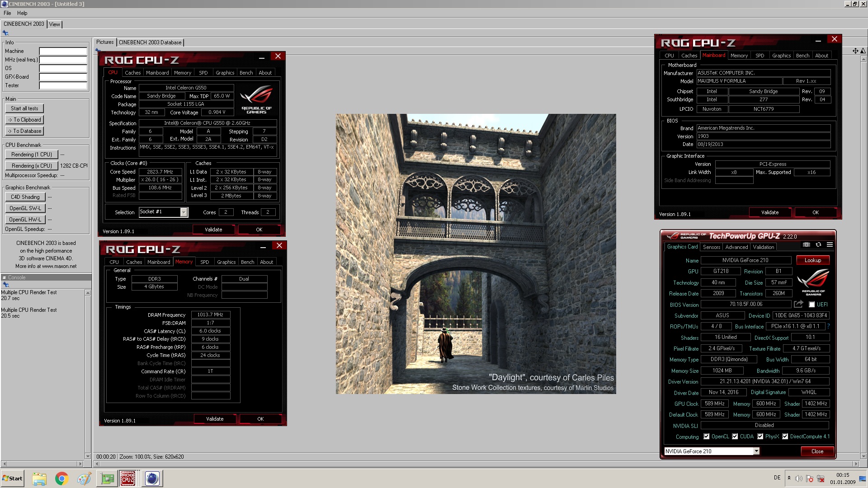Run the OpenGL SW-L benchmark
The image size is (868, 488).
point(25,208)
